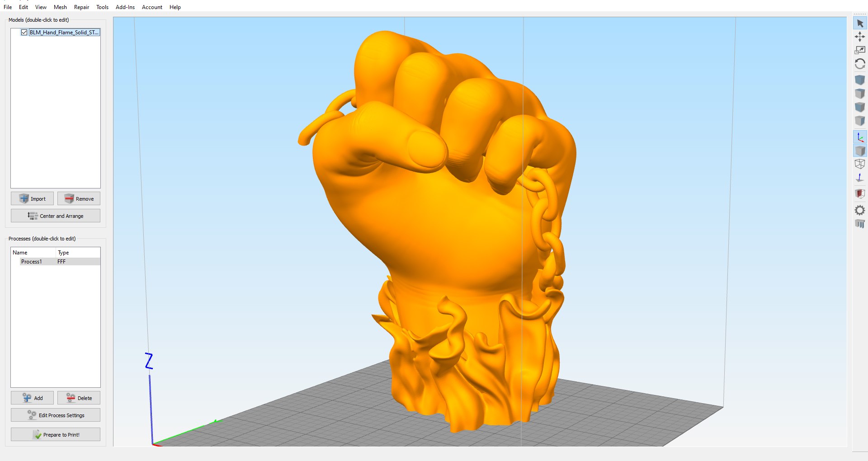Image resolution: width=868 pixels, height=461 pixels.
Task: Open the Mesh menu
Action: [60, 7]
